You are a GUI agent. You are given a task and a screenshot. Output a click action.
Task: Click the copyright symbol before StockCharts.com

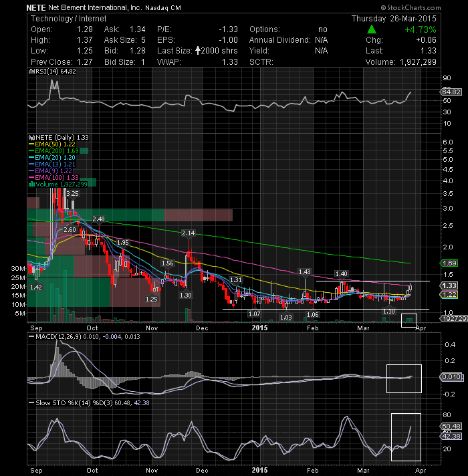(384, 7)
